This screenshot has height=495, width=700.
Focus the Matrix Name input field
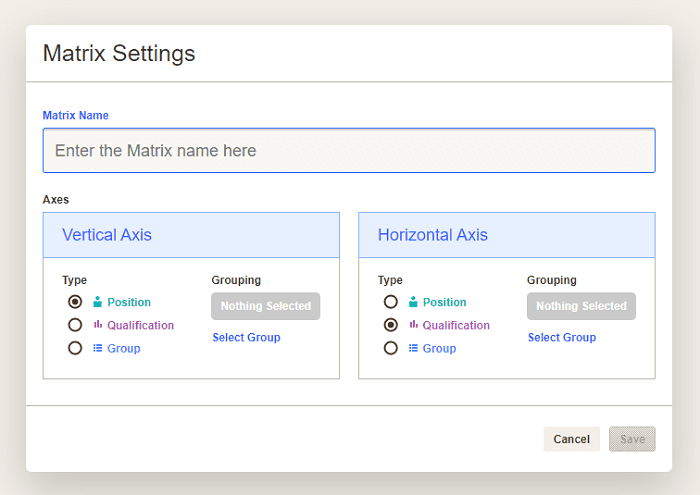point(349,150)
